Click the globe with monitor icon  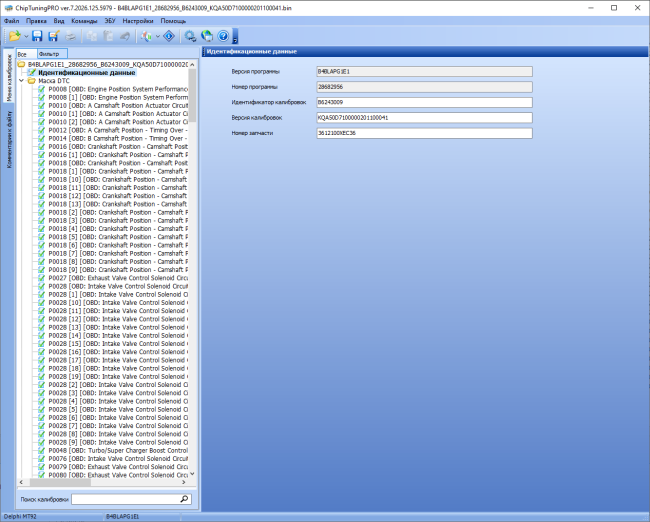(207, 36)
